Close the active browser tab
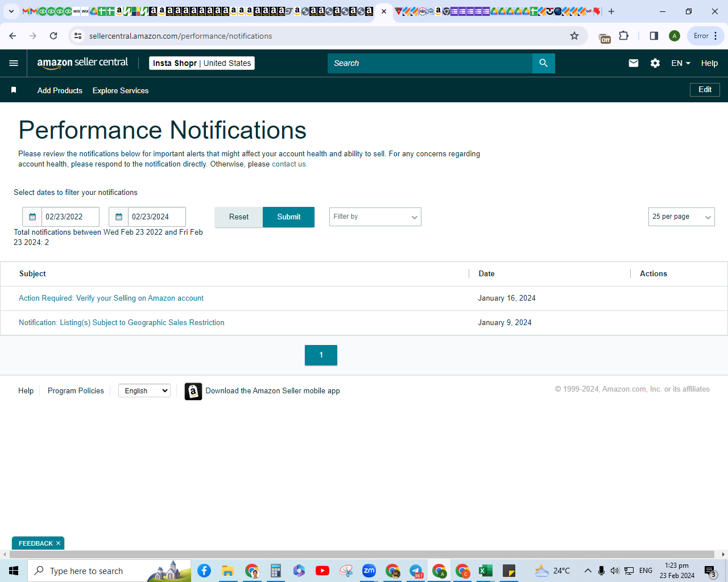The height and width of the screenshot is (582, 728). (x=384, y=11)
